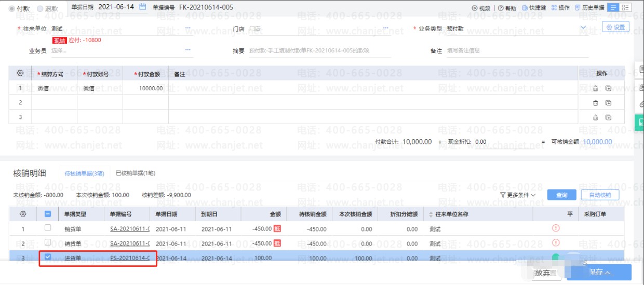Delete payment row 2 trash icon
644x285 pixels.
(x=596, y=103)
